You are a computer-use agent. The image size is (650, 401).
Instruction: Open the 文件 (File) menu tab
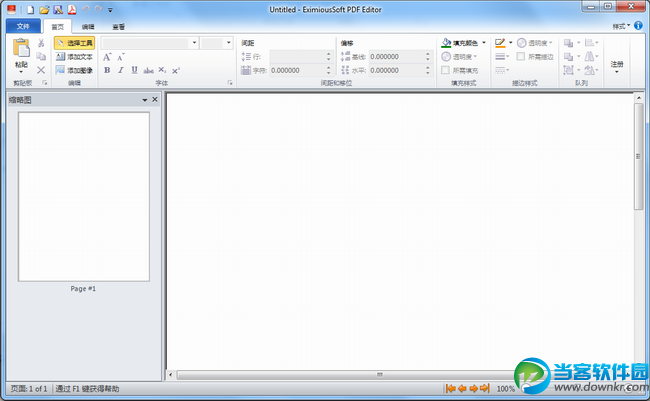[x=23, y=26]
